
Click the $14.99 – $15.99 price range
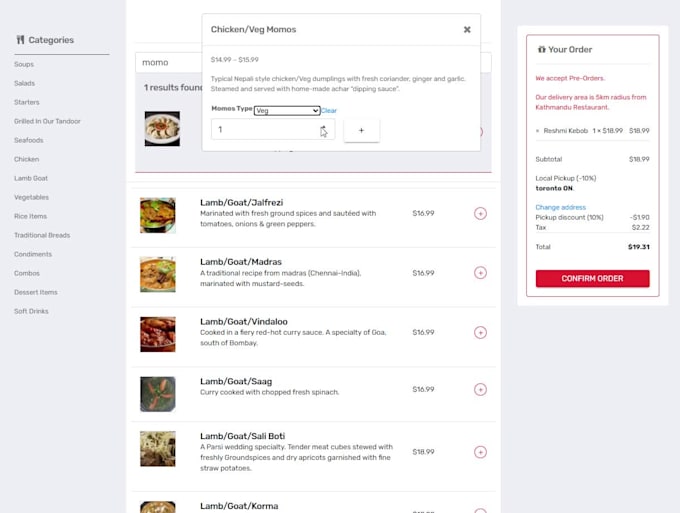(x=235, y=59)
